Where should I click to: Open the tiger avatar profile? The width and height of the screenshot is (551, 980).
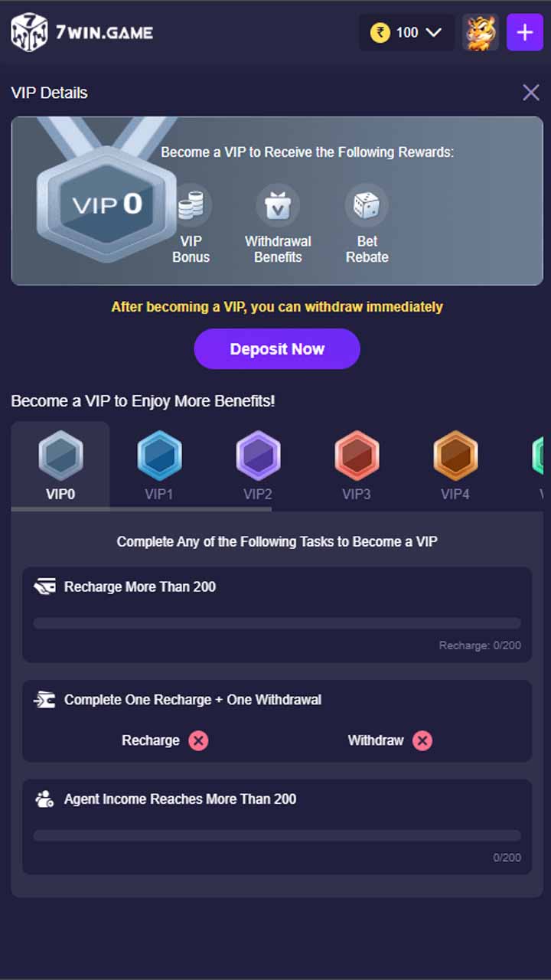click(x=481, y=32)
